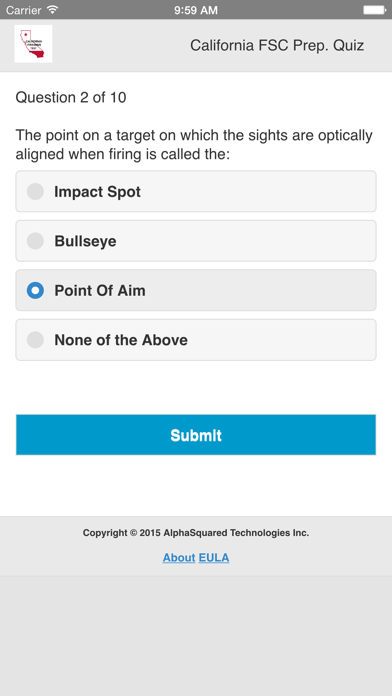Tap the Impact Spot answer label

click(98, 192)
